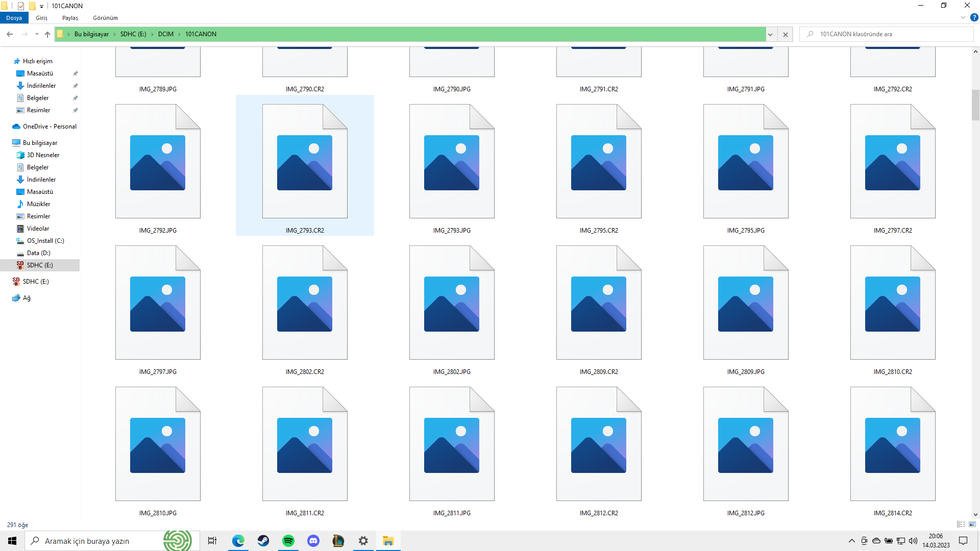Open Settings gear on taskbar

pos(363,541)
